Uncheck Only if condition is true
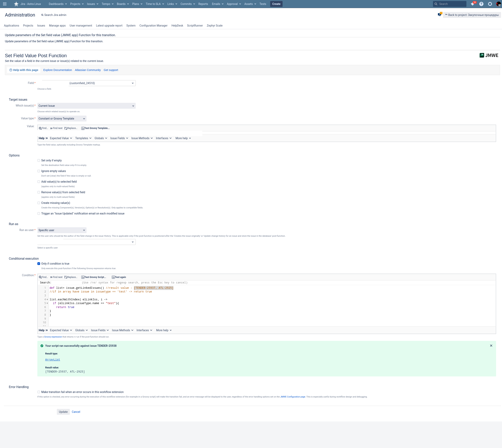The height and width of the screenshot is (448, 502). click(39, 264)
